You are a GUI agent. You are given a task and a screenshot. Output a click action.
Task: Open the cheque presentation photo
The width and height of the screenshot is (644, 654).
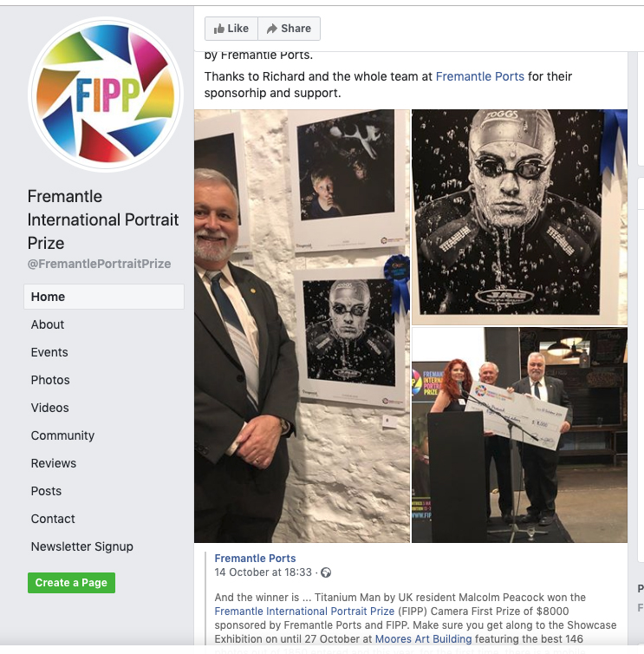[x=519, y=435]
